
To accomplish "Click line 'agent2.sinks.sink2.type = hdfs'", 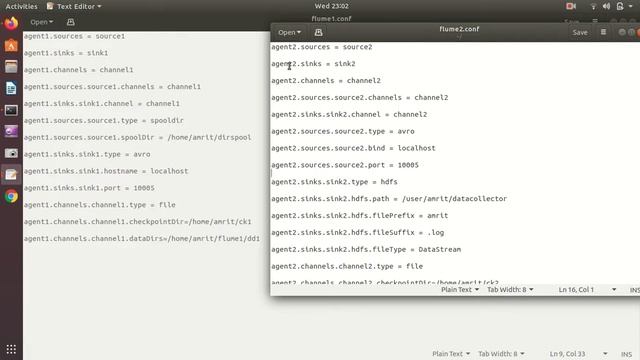I will click(x=334, y=182).
